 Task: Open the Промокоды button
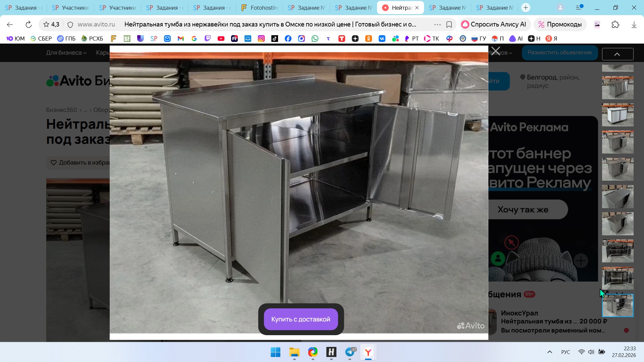[x=560, y=24]
